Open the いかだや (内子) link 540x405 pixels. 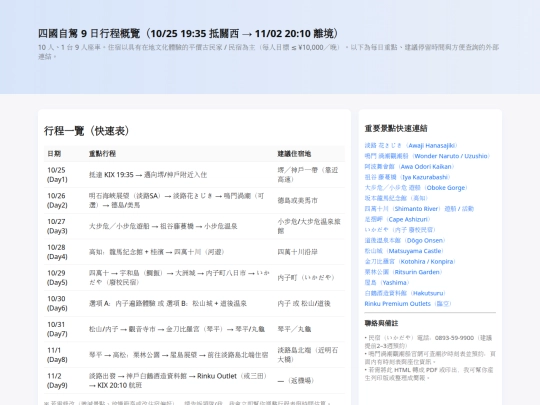[x=401, y=230]
